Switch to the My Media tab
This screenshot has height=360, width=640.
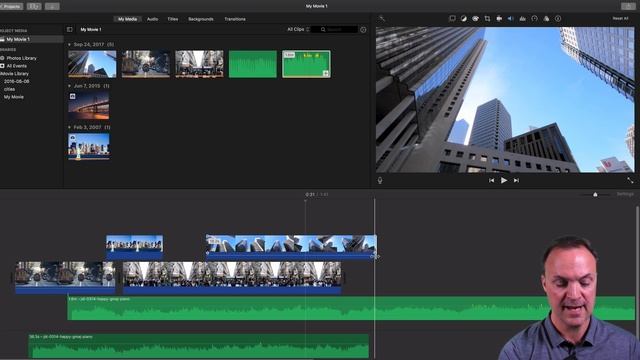coord(127,19)
